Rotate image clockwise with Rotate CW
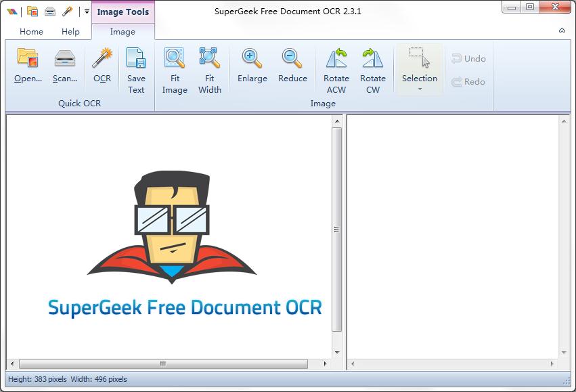This screenshot has width=576, height=392. point(373,70)
